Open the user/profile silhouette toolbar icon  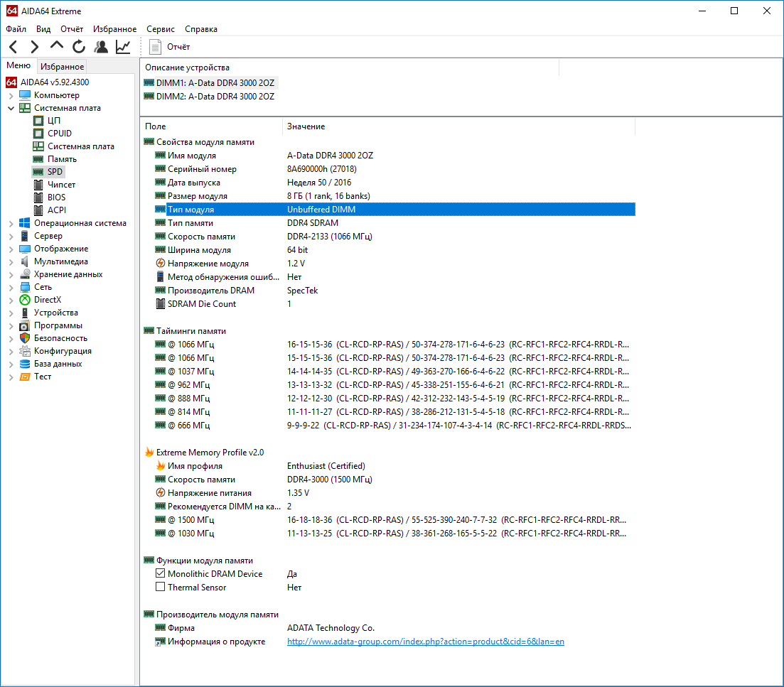point(101,47)
